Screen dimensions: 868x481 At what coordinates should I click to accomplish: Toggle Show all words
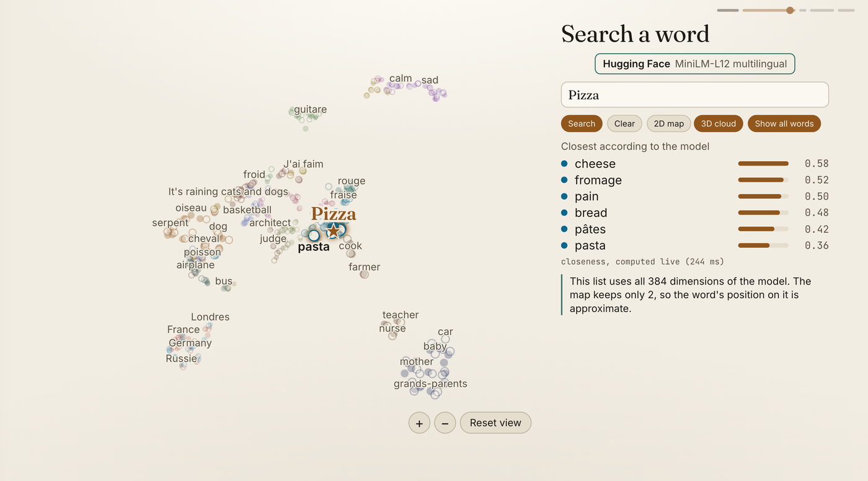(x=784, y=123)
